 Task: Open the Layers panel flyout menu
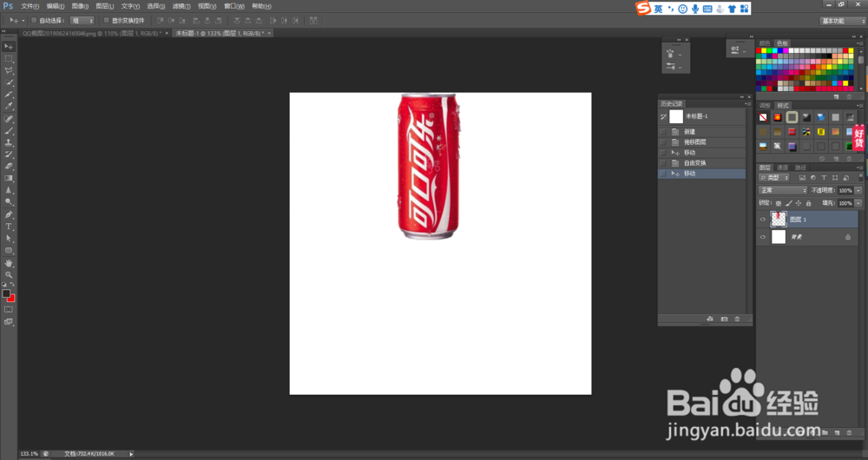tap(859, 168)
